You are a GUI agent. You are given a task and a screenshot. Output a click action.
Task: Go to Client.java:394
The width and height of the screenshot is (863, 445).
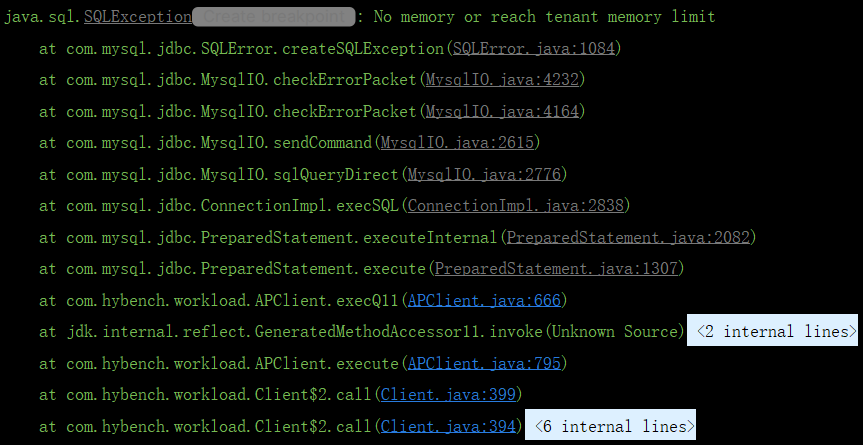pos(448,426)
